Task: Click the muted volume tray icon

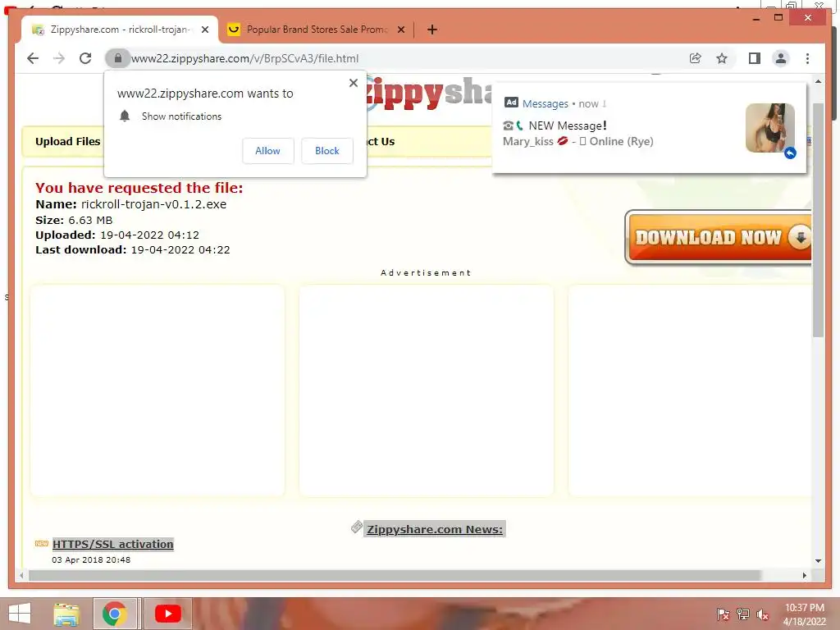Action: point(763,614)
